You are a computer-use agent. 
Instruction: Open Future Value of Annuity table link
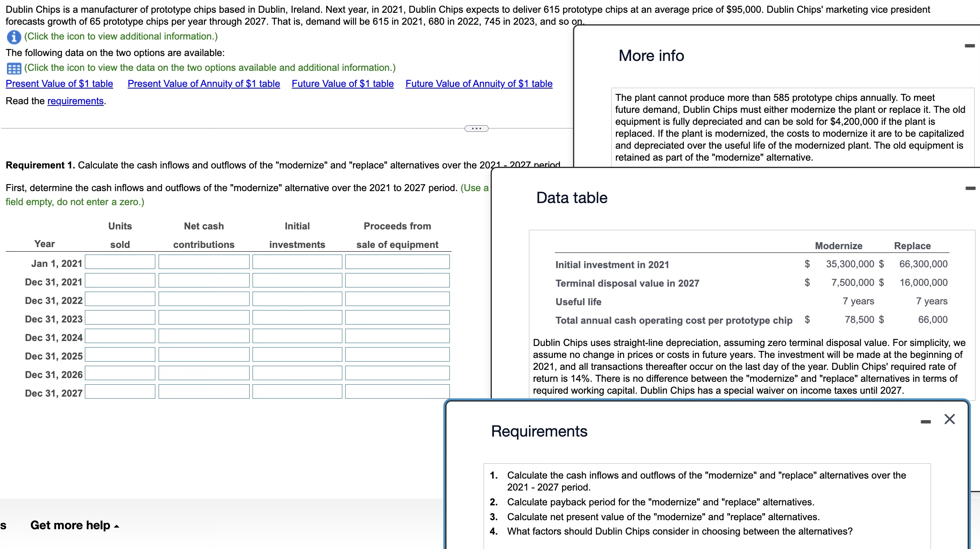(x=479, y=84)
